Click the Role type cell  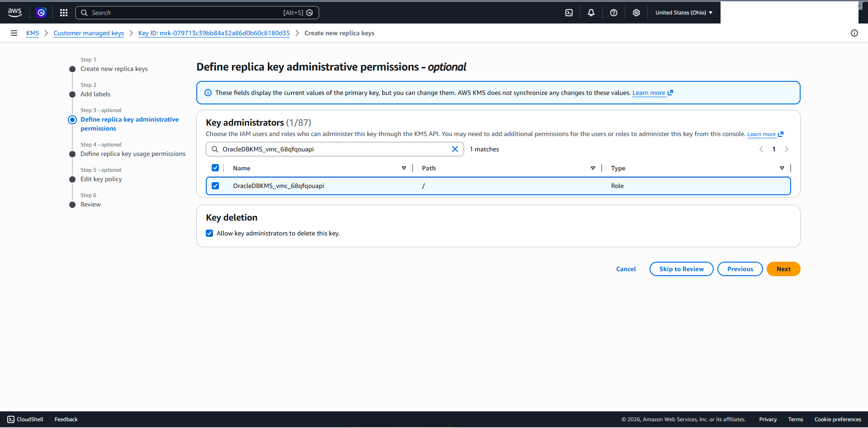pos(617,186)
